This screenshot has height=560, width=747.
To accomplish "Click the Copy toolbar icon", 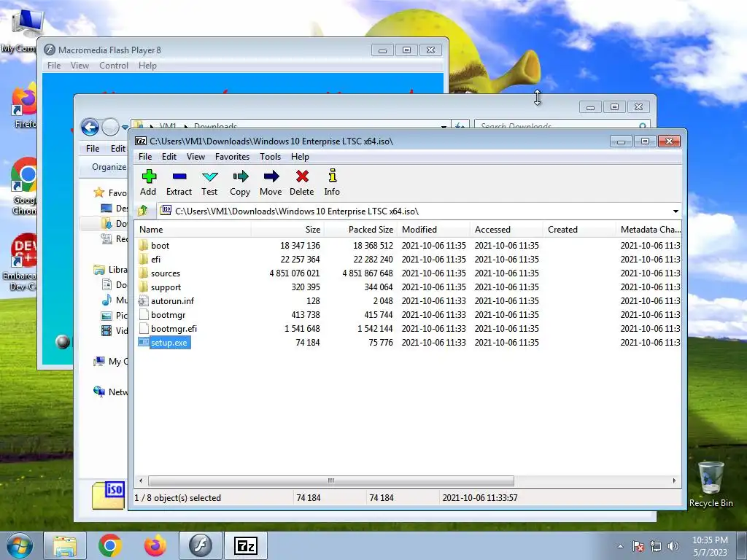I will 239,182.
